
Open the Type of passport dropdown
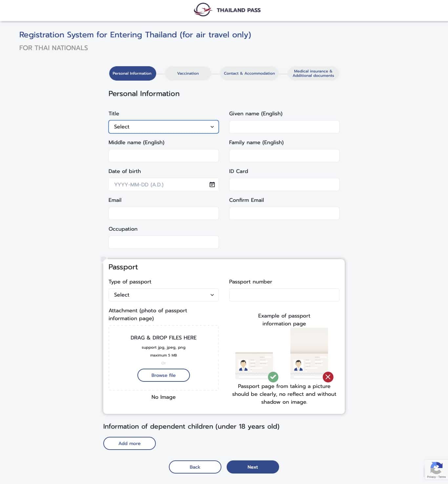(x=163, y=295)
